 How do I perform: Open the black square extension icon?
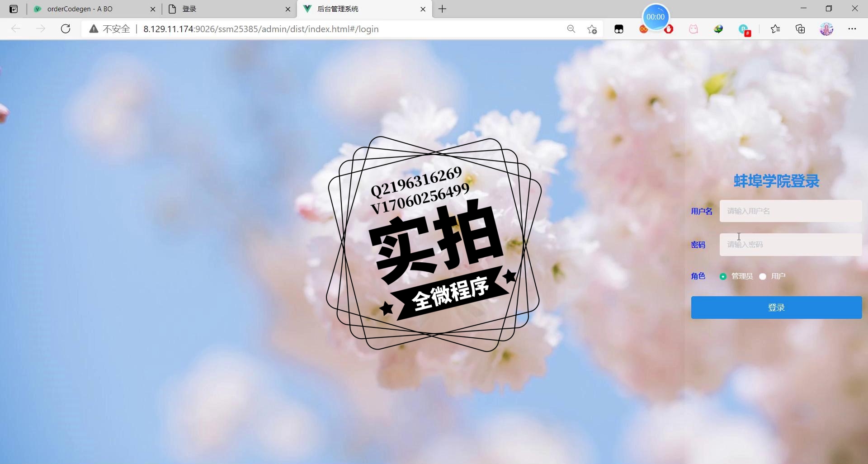coord(619,29)
